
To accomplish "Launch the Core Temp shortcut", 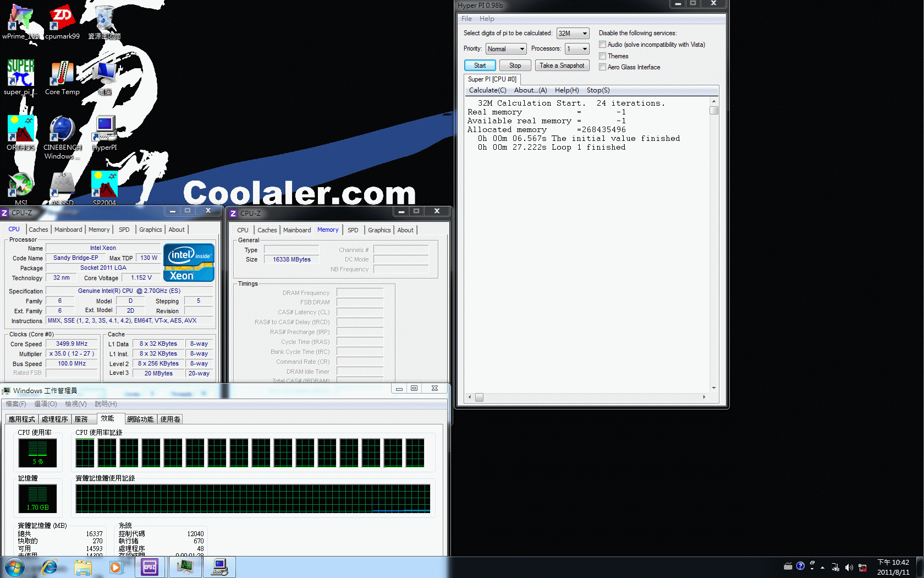I will click(x=62, y=77).
